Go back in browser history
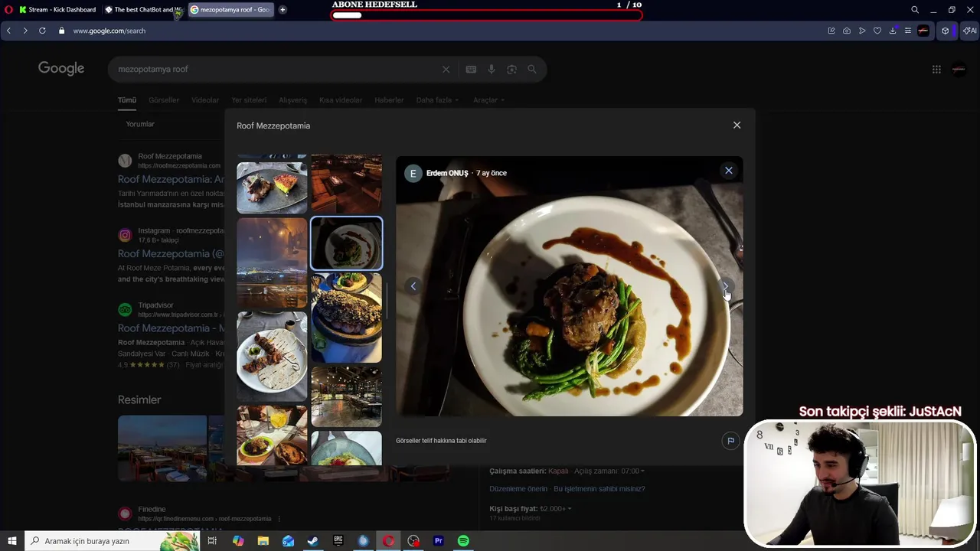Screen dimensions: 980x551 [8, 31]
